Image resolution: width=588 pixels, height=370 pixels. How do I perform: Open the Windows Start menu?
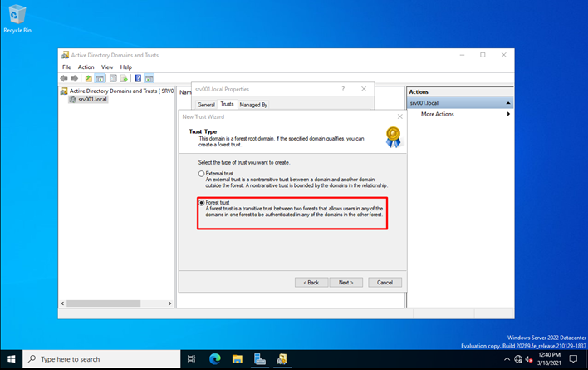point(12,359)
